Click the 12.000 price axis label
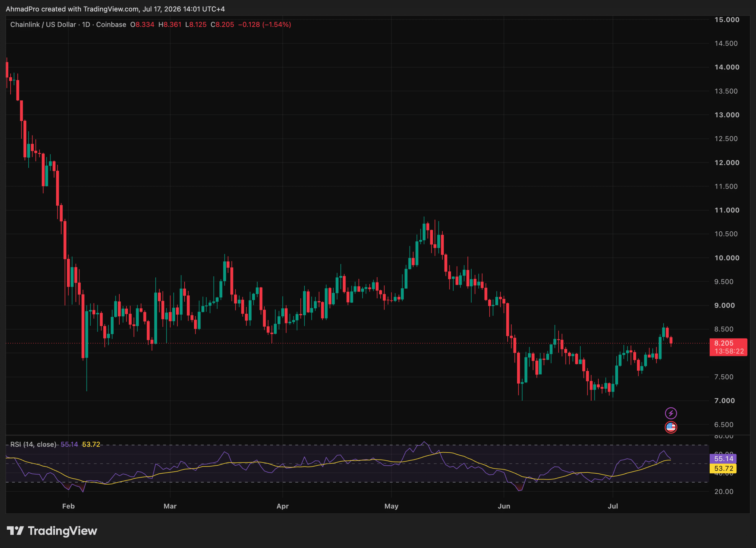 727,163
